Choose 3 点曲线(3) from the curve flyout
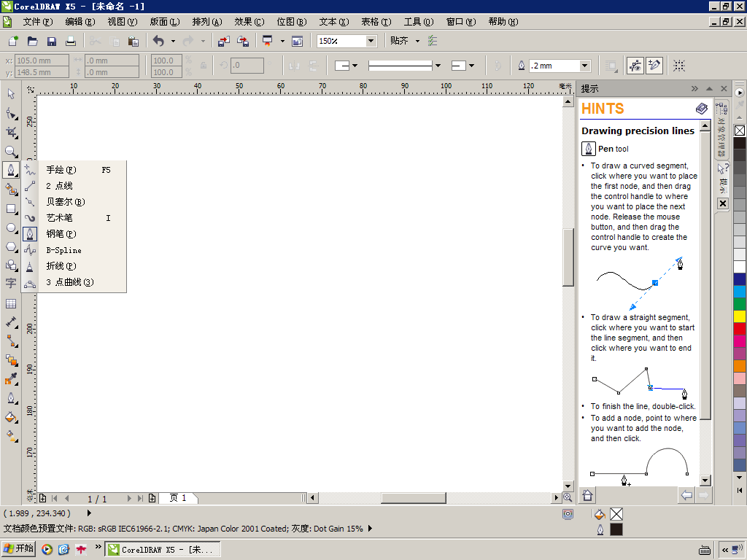Image resolution: width=747 pixels, height=560 pixels. (74, 282)
